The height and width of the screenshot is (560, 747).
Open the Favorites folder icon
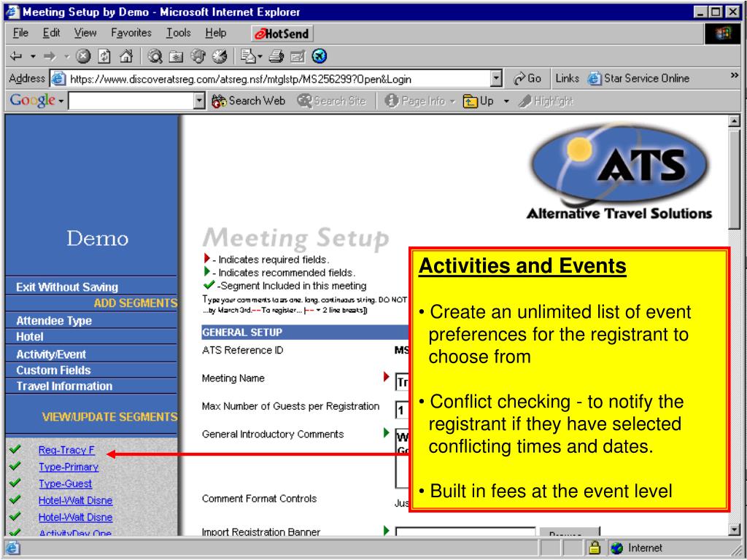[x=176, y=57]
